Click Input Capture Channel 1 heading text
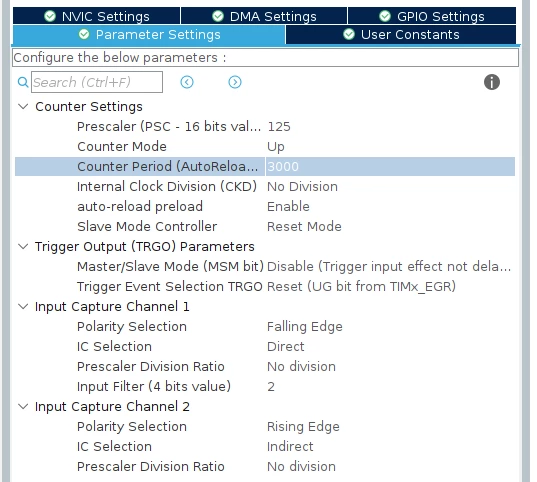Screen dimensions: 537x482 [112, 306]
